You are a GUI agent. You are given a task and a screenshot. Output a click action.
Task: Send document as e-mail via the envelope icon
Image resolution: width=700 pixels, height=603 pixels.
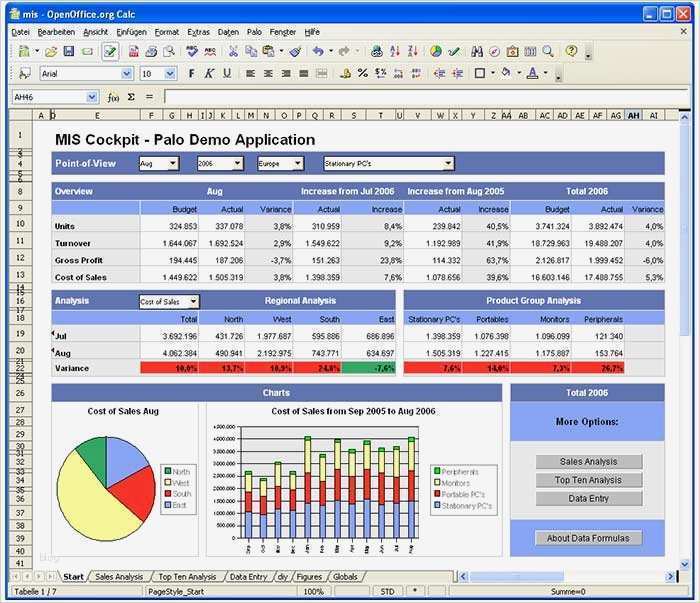(x=87, y=51)
